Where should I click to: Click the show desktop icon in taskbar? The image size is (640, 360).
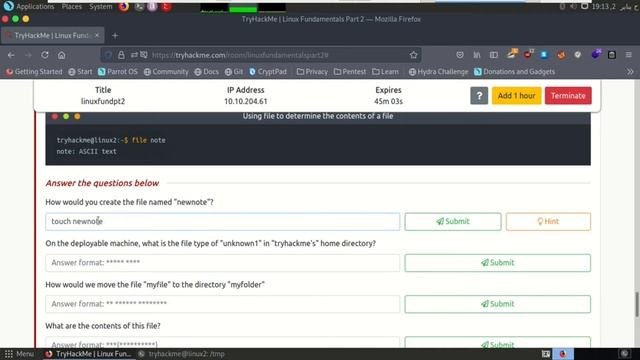546,354
